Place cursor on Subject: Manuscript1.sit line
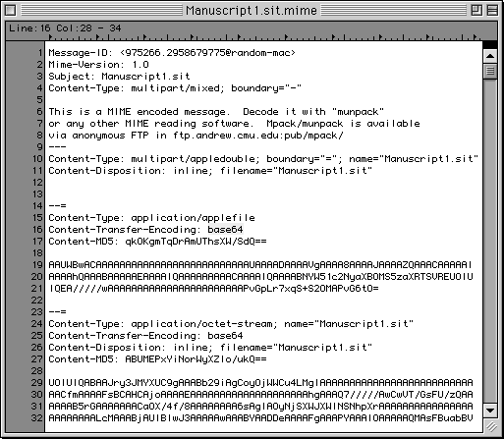This screenshot has width=504, height=439. (119, 77)
